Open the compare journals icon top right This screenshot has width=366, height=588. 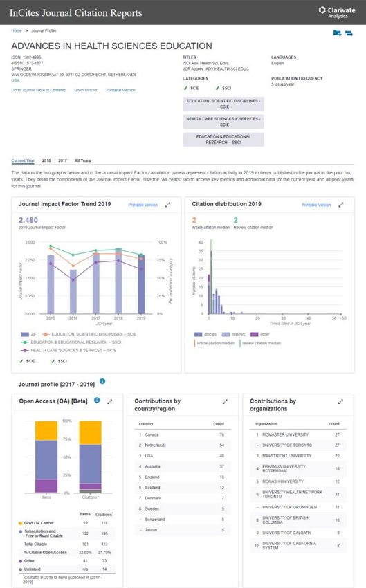coord(349,33)
